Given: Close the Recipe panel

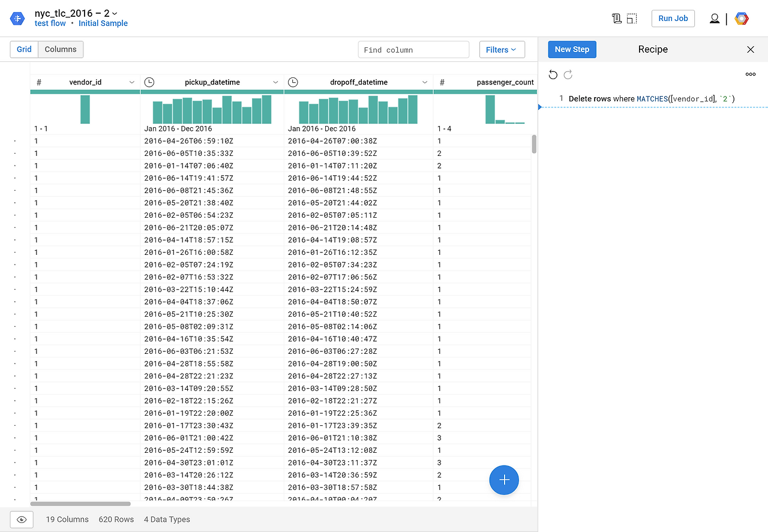Looking at the screenshot, I should click(x=751, y=49).
